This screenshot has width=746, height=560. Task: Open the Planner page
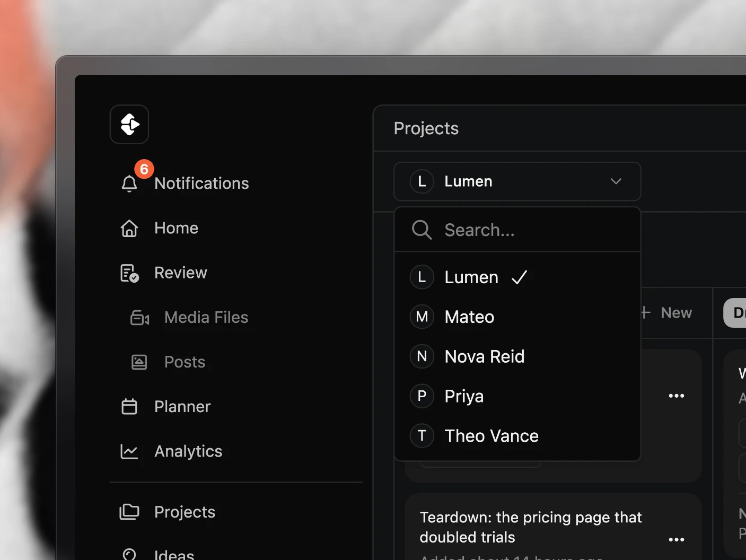point(182,407)
